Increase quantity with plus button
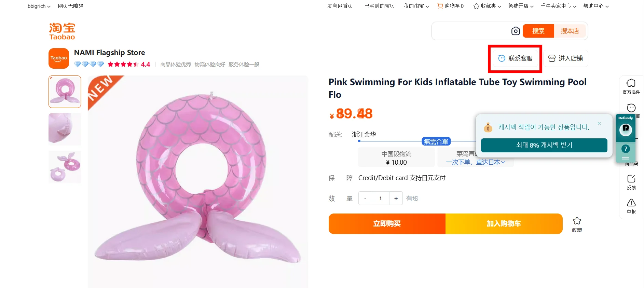 point(396,198)
